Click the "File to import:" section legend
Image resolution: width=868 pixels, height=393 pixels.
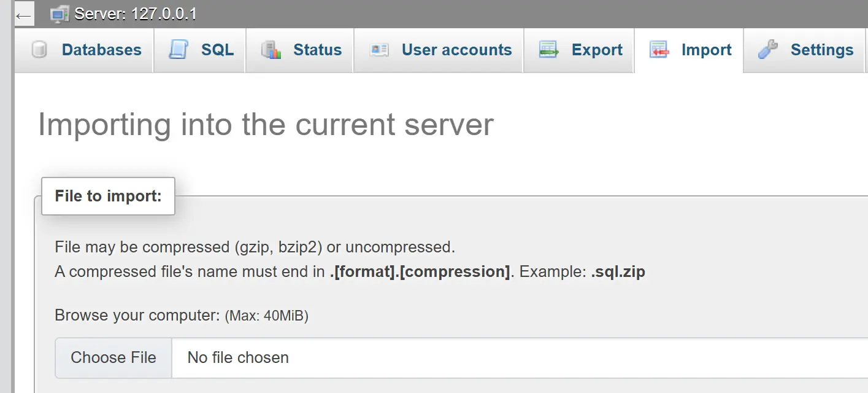point(108,196)
